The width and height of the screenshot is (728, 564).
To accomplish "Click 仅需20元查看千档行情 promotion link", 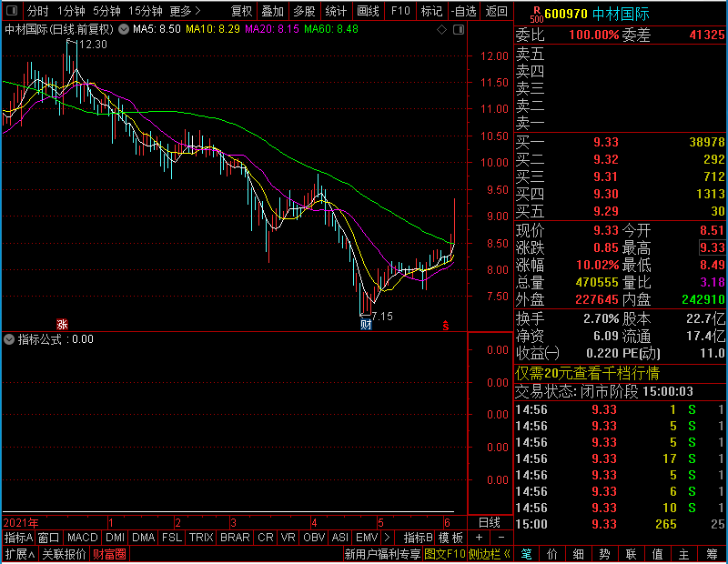I will click(587, 373).
